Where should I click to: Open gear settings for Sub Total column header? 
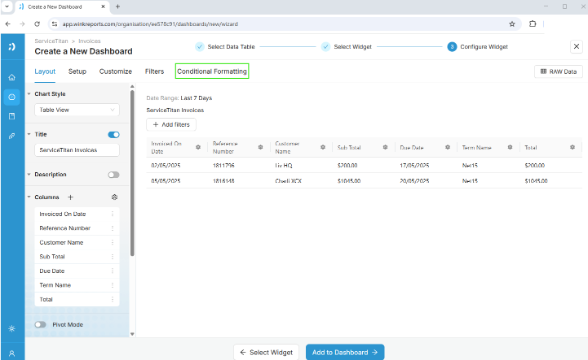click(385, 147)
